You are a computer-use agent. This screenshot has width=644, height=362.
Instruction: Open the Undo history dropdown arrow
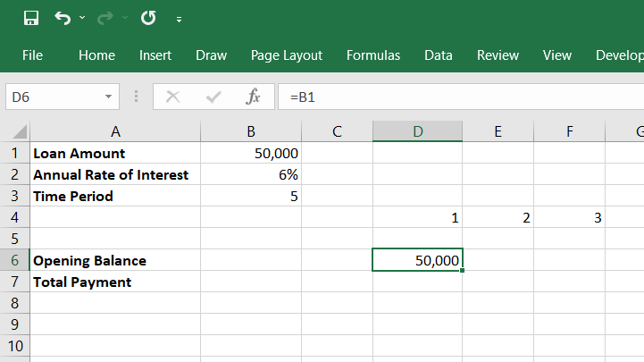coord(82,18)
